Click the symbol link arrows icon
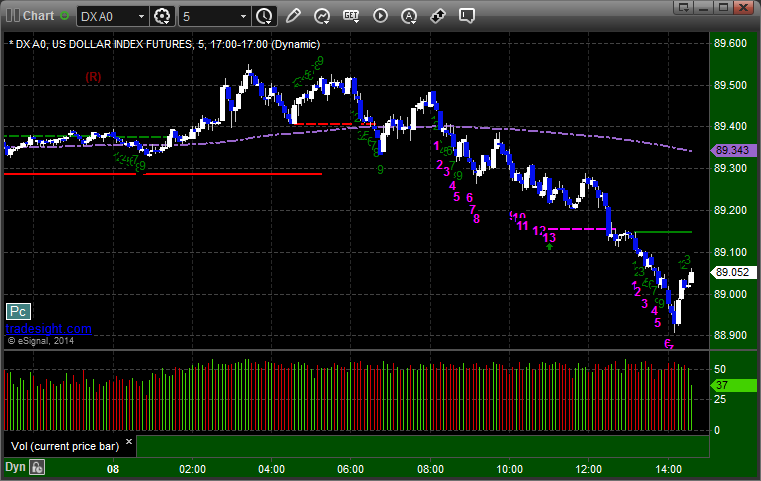The width and height of the screenshot is (761, 481). pyautogui.click(x=438, y=16)
